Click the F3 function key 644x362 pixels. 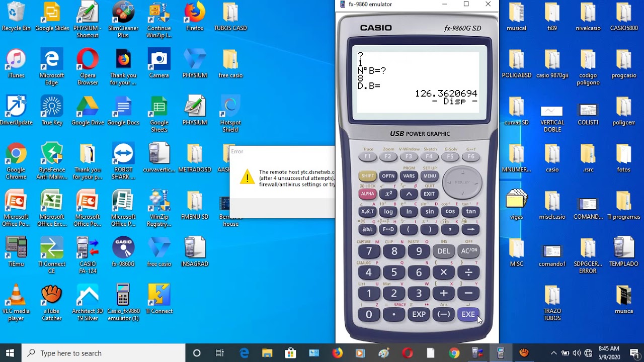click(x=409, y=156)
